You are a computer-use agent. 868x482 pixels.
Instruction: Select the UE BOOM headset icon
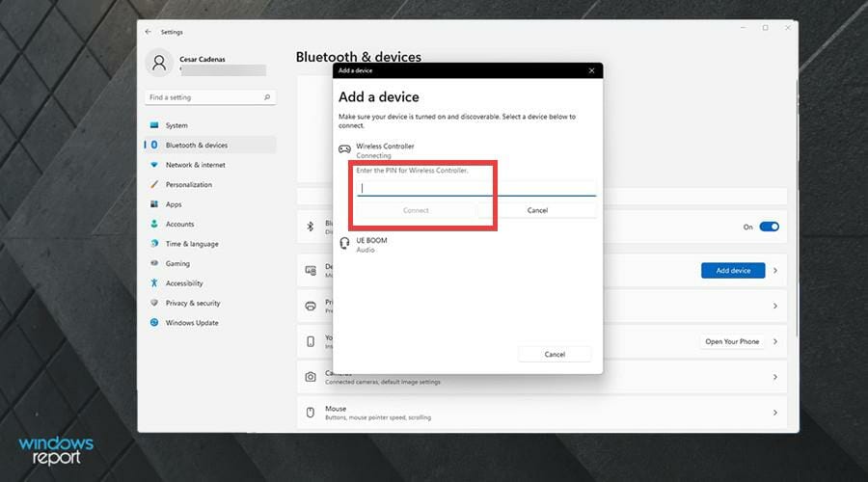click(344, 244)
